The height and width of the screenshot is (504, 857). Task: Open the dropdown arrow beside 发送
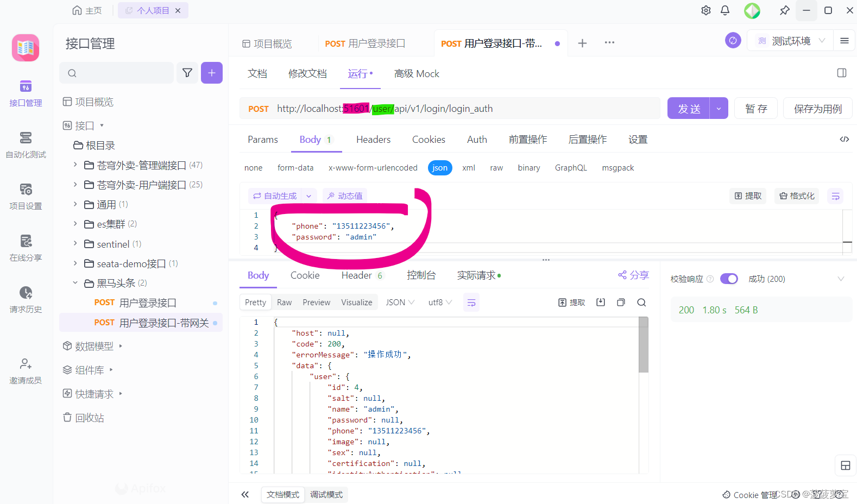719,109
